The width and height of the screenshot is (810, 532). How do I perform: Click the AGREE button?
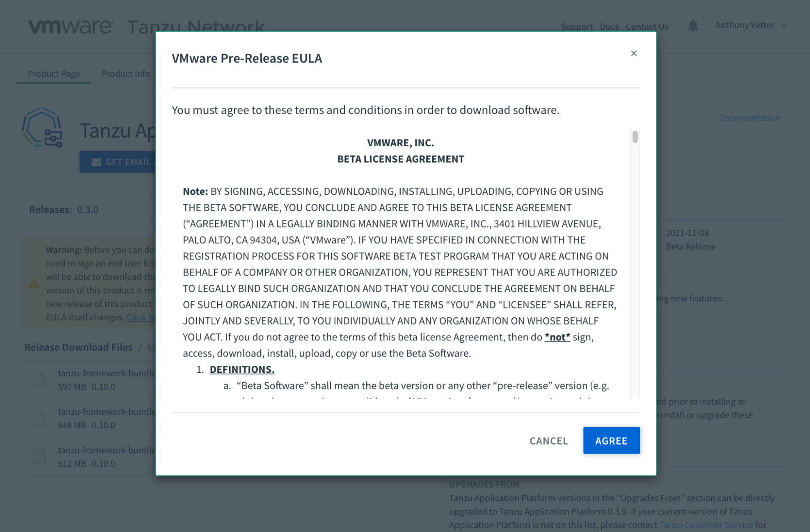pyautogui.click(x=611, y=440)
